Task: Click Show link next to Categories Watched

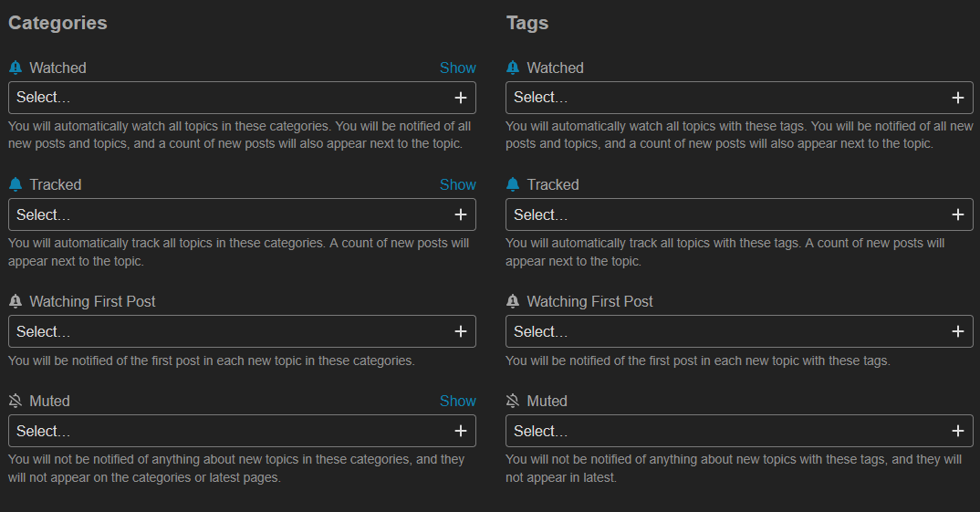Action: (x=457, y=68)
